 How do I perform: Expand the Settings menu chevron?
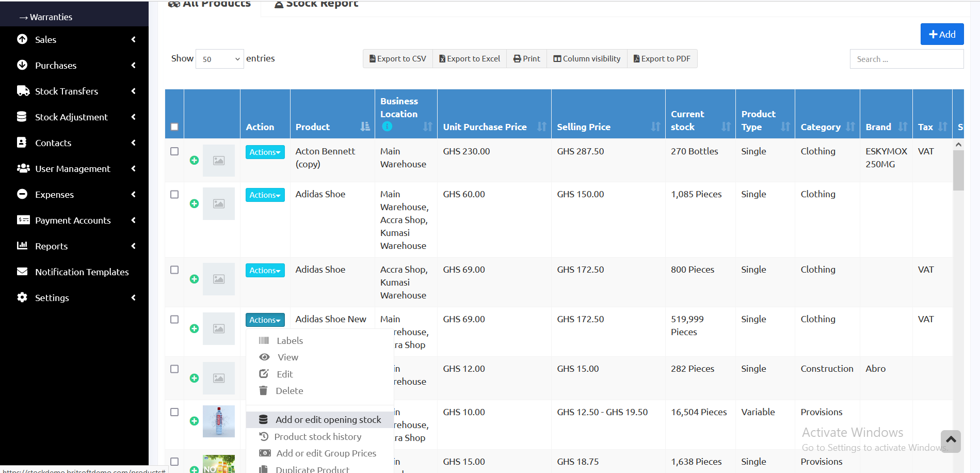point(134,297)
